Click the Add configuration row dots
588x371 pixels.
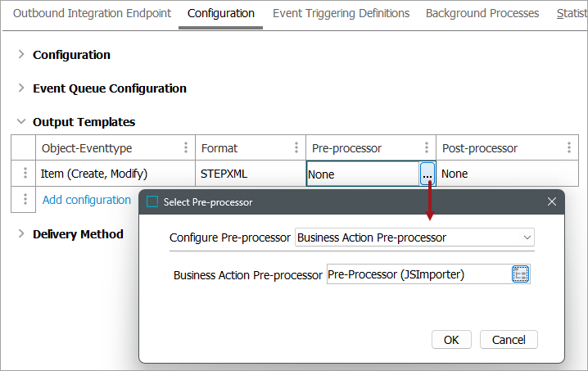tap(25, 200)
